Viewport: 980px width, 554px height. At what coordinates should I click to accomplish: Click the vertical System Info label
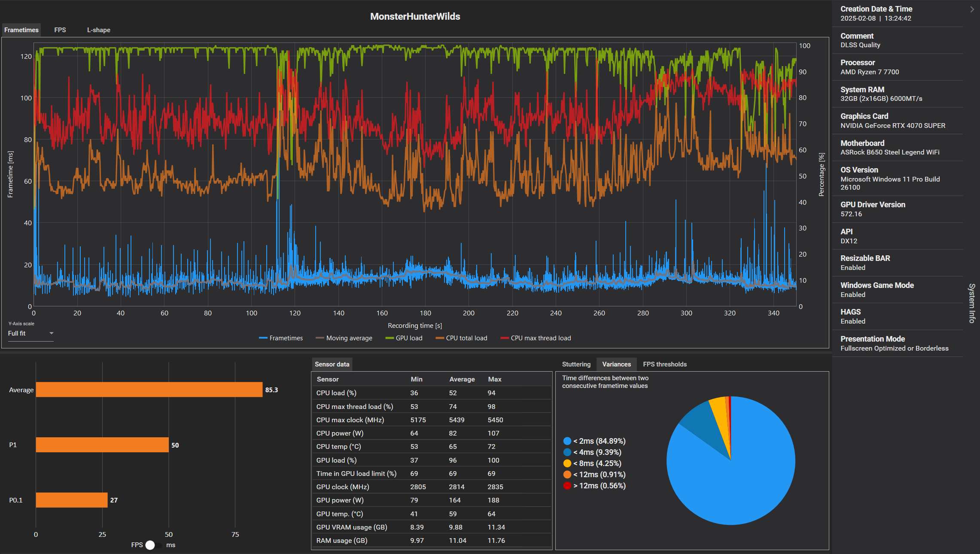(x=972, y=303)
